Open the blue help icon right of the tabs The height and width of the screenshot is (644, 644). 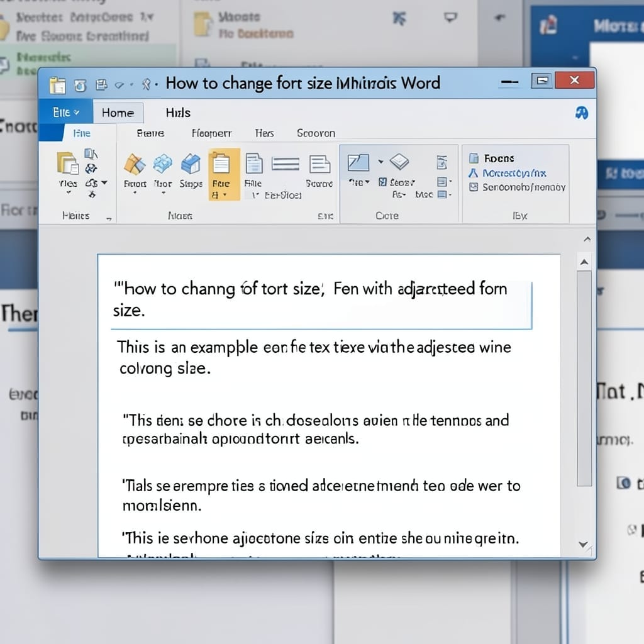(581, 113)
